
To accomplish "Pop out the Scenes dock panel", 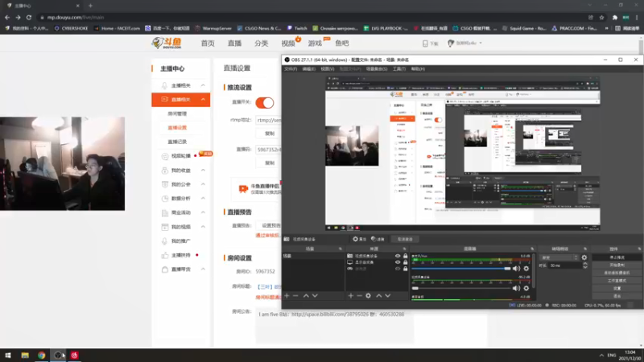I will point(340,249).
